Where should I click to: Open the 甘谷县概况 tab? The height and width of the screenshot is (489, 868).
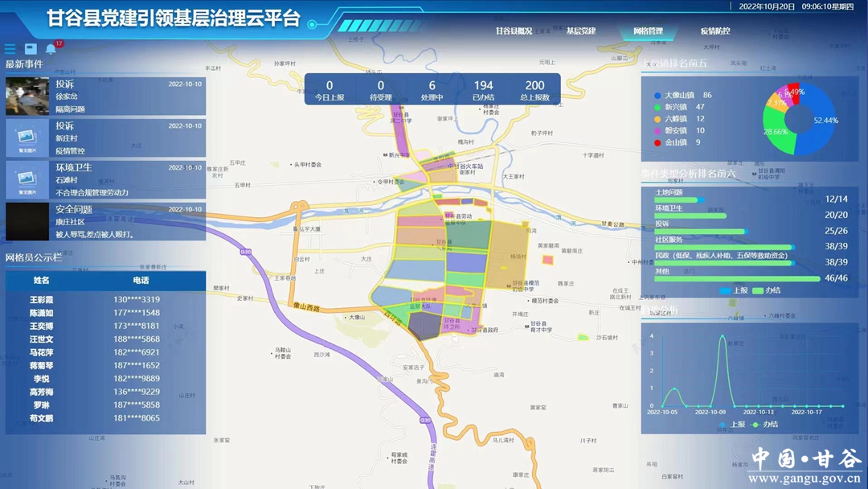[514, 31]
